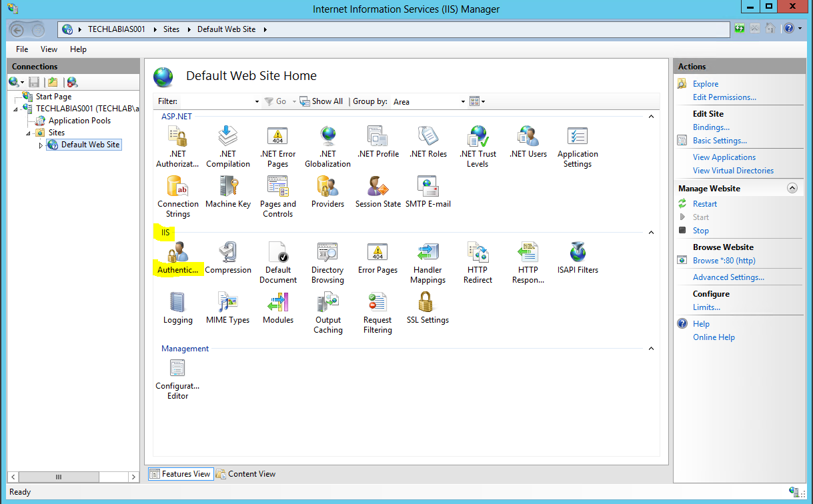Open Pages and Controls feature
Image resolution: width=813 pixels, height=504 pixels.
[277, 197]
